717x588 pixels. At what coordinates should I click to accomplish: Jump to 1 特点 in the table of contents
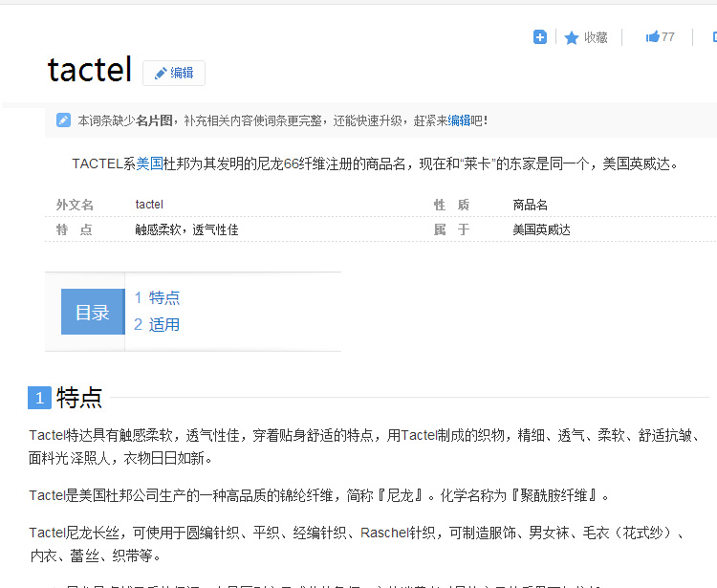[157, 297]
